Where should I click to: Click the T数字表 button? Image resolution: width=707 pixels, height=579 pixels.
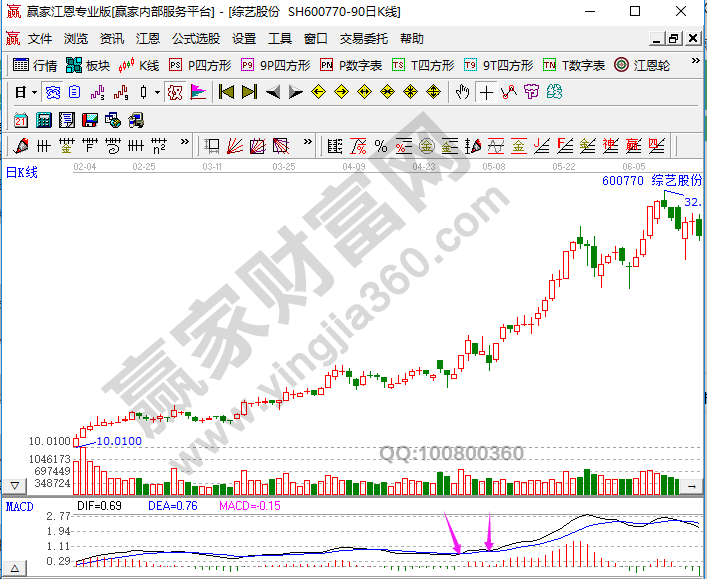click(x=574, y=65)
